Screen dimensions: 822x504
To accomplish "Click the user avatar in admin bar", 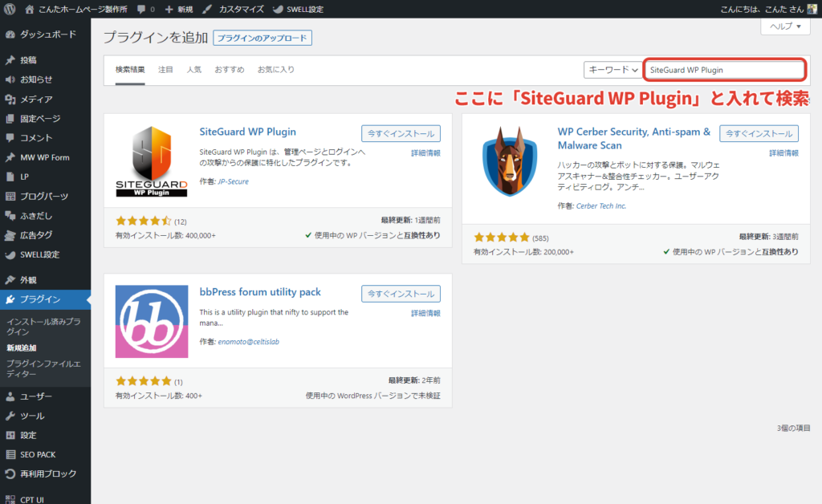I will pos(812,9).
